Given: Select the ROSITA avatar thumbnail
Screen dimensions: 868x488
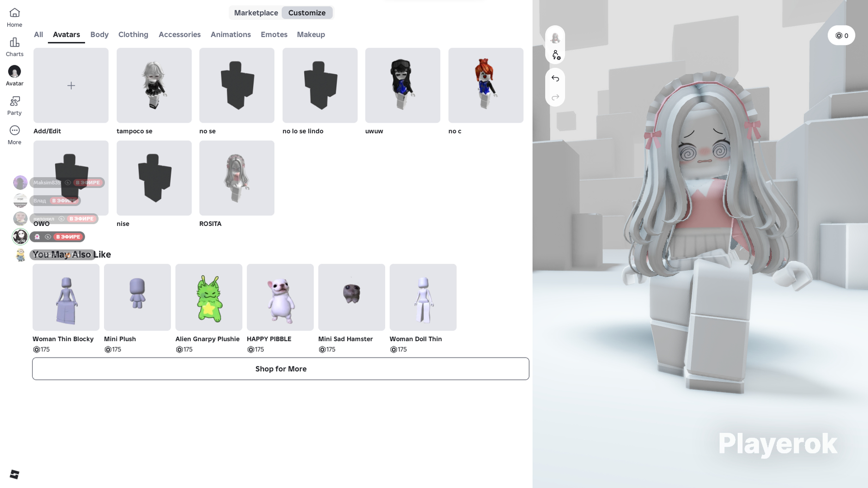Looking at the screenshot, I should pyautogui.click(x=237, y=178).
